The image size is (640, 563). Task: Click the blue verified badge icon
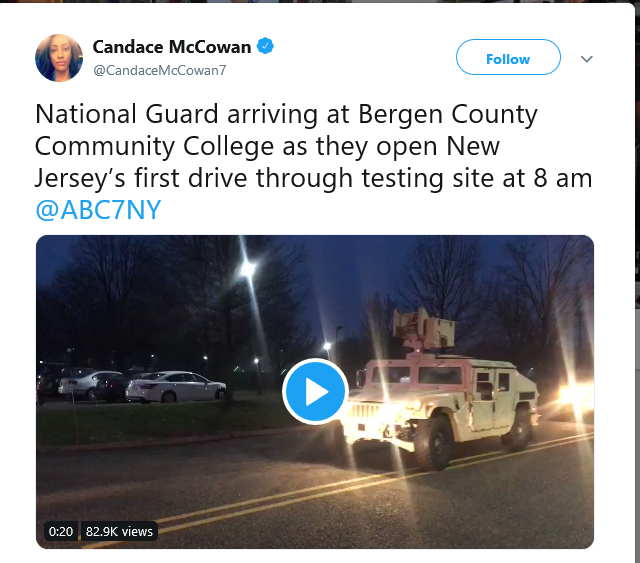265,46
